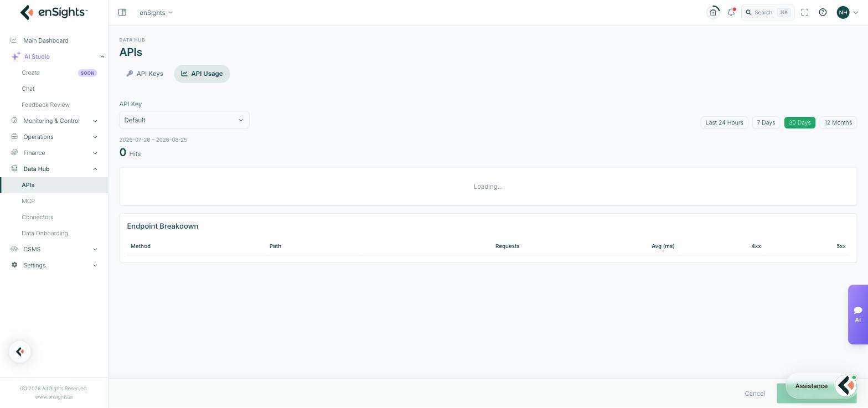Click the Assistance widget logo
The width and height of the screenshot is (868, 408).
click(x=846, y=386)
